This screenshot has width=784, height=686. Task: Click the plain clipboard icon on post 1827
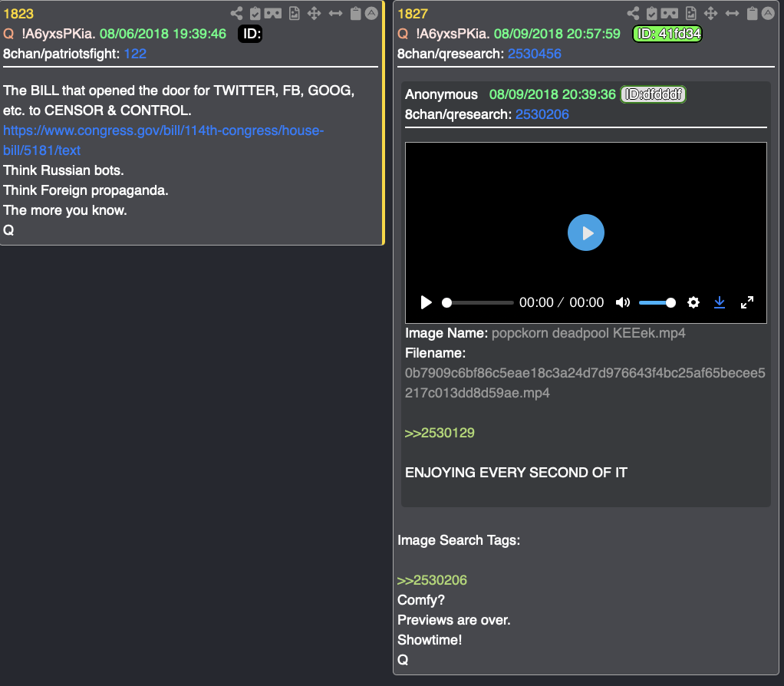tap(752, 14)
